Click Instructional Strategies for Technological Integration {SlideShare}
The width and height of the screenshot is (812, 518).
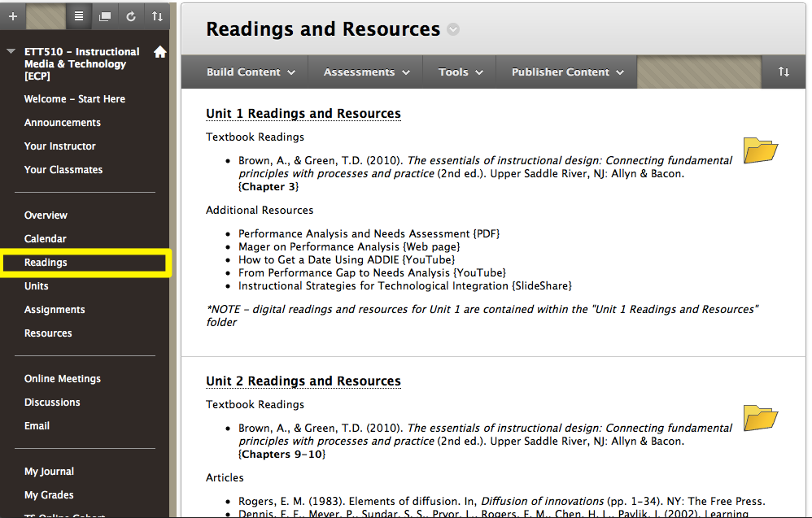point(405,285)
